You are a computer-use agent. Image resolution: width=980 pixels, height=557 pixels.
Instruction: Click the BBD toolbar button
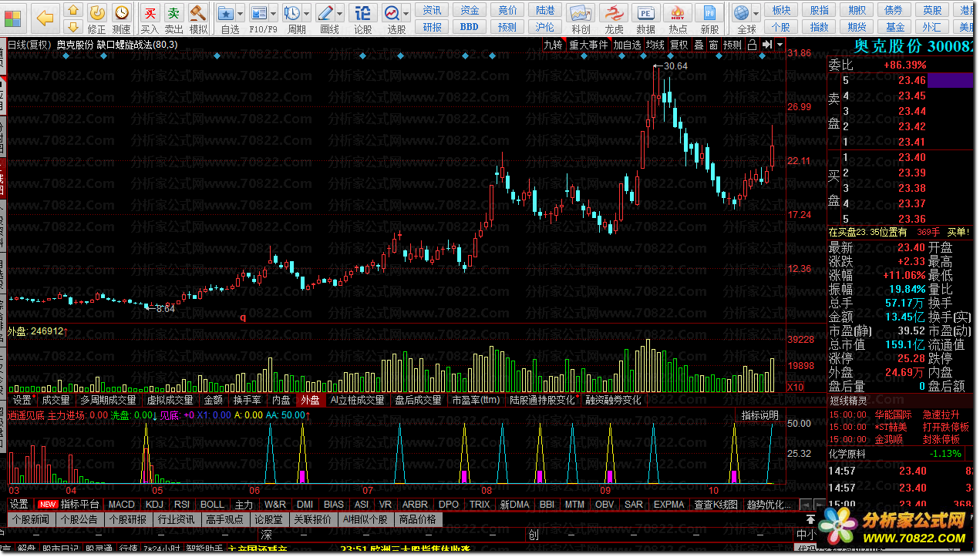point(470,27)
